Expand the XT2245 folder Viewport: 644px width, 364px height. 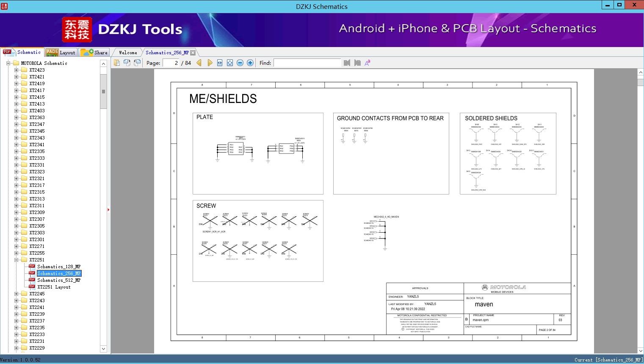point(16,294)
